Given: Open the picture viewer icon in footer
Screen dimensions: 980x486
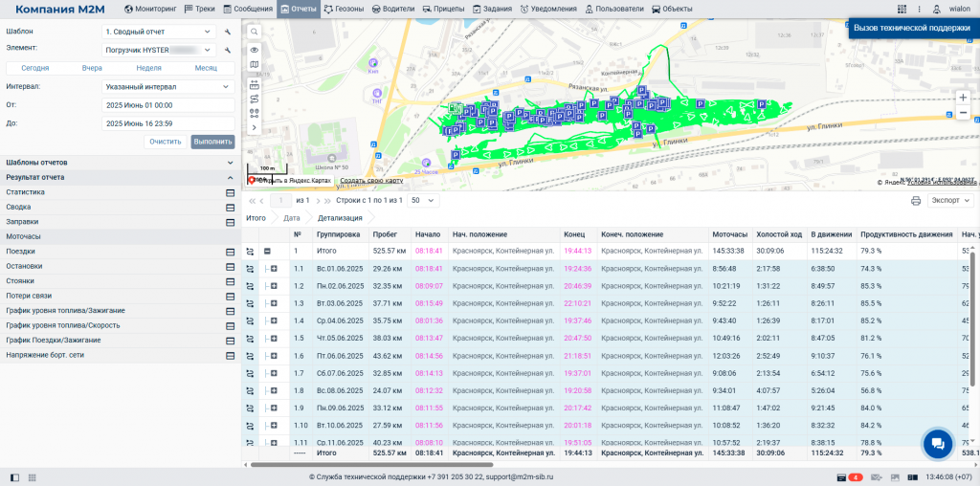Looking at the screenshot, I should click(895, 477).
